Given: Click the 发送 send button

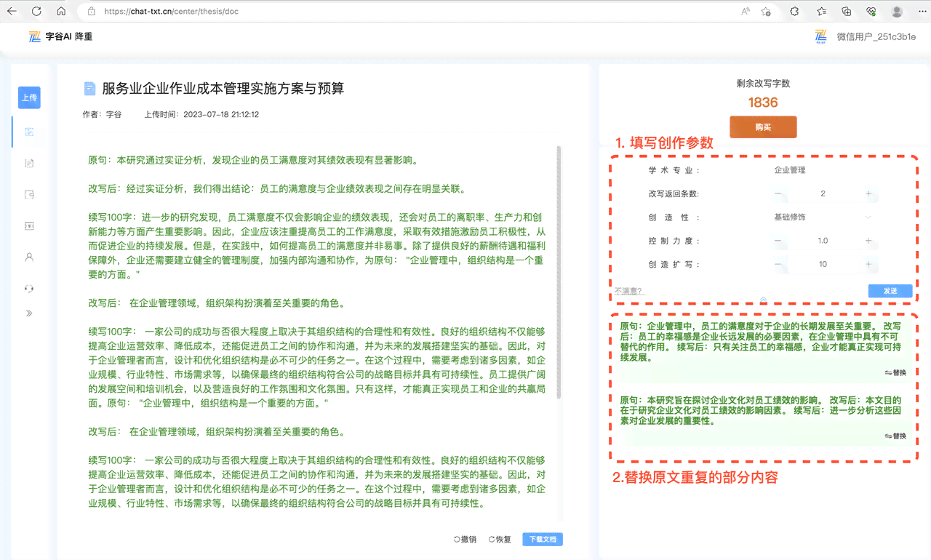Looking at the screenshot, I should (890, 291).
